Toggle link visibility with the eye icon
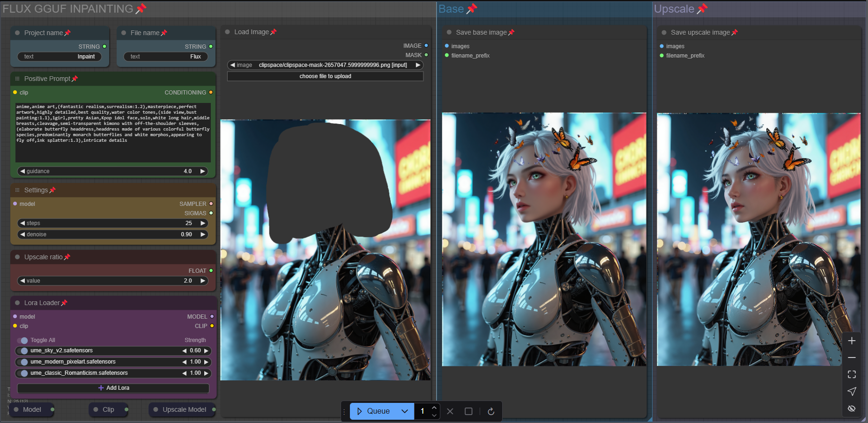 [x=852, y=408]
